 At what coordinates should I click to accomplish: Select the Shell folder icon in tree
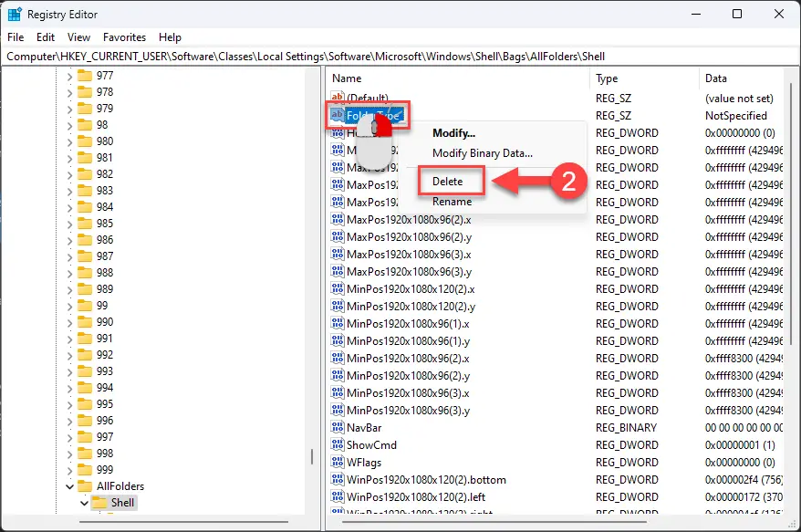pos(99,503)
